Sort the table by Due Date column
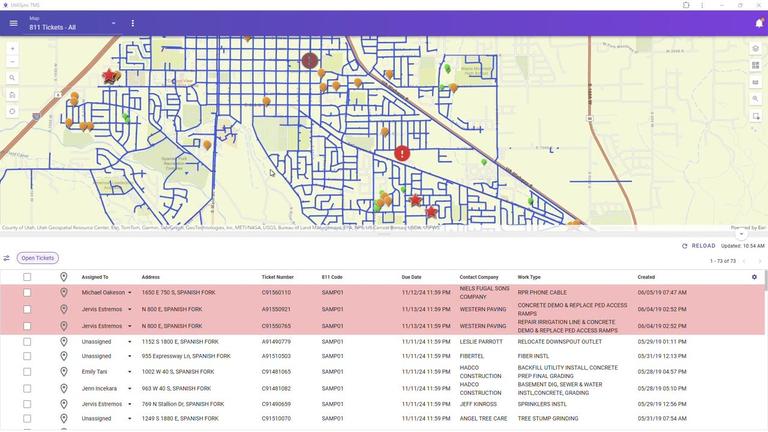Screen dimensions: 768x432 pos(412,277)
